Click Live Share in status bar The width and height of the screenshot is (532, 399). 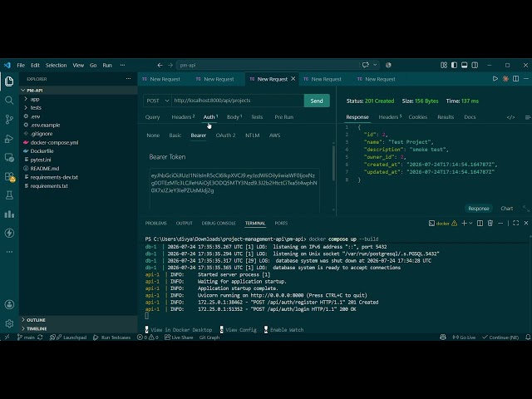click(179, 337)
